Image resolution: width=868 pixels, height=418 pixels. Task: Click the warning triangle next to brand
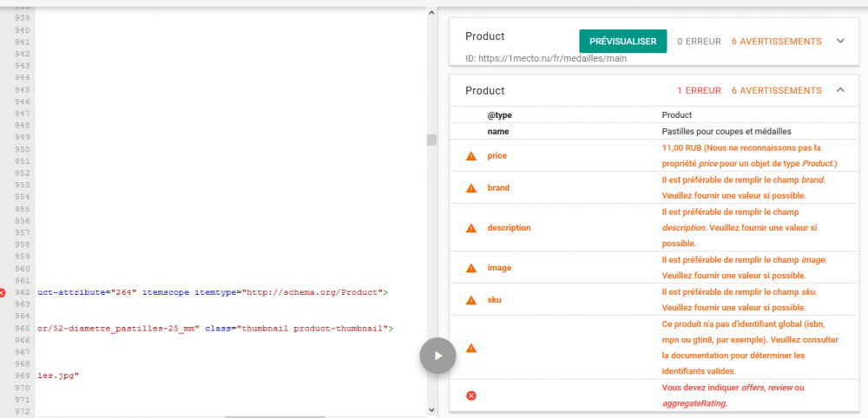[x=471, y=188]
